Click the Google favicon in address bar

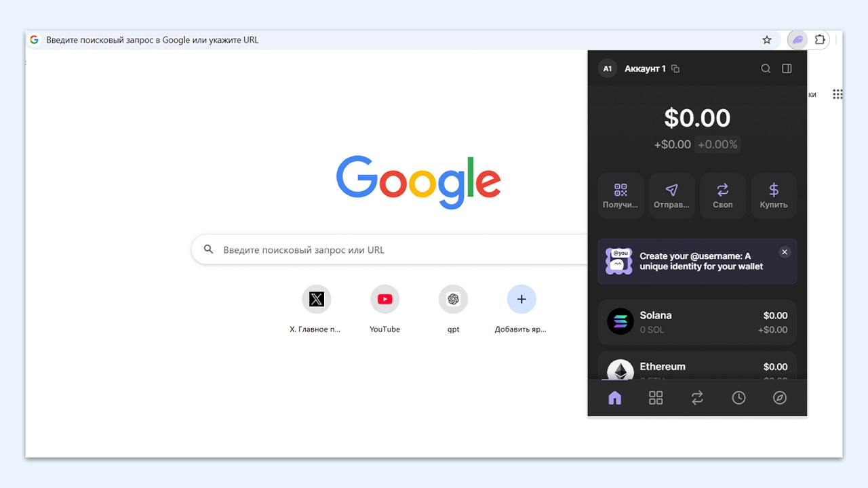point(34,40)
